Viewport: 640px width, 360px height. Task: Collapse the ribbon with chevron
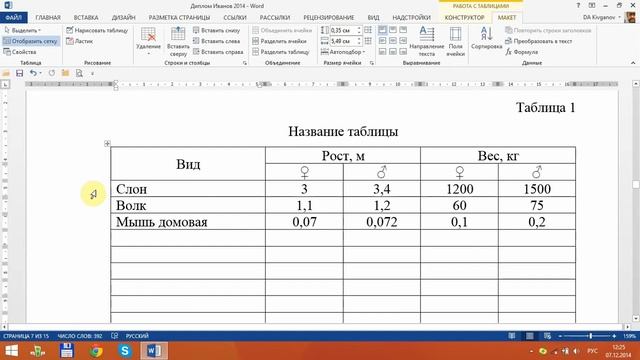633,63
